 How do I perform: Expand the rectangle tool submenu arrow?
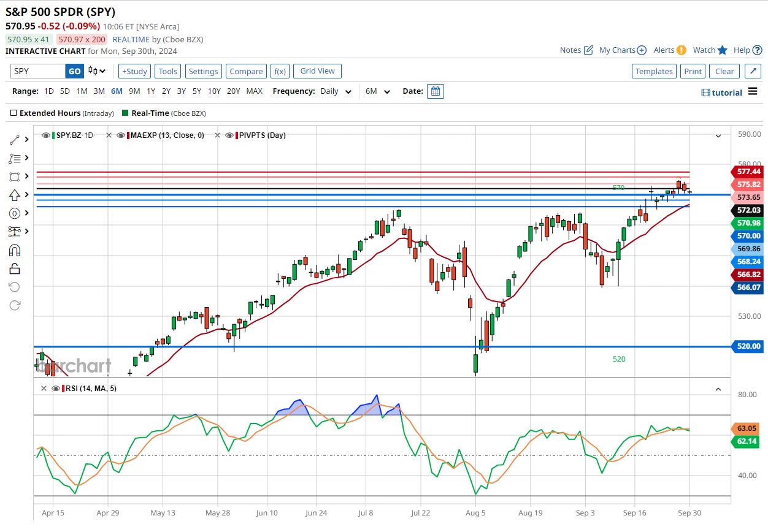click(26, 177)
